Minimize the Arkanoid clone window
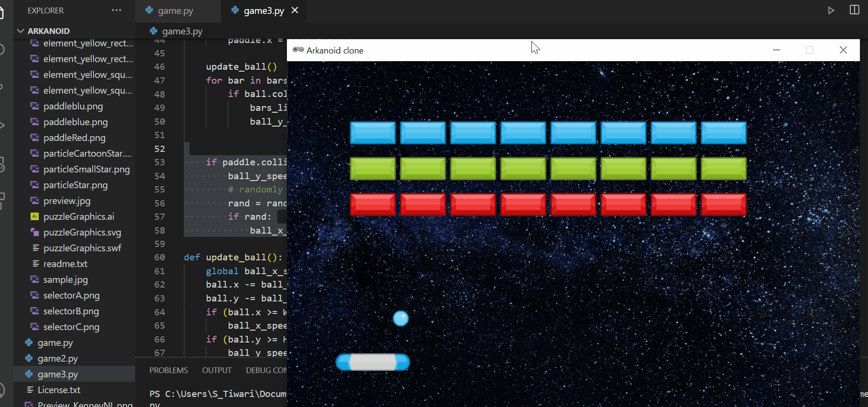868x407 pixels. coord(777,50)
